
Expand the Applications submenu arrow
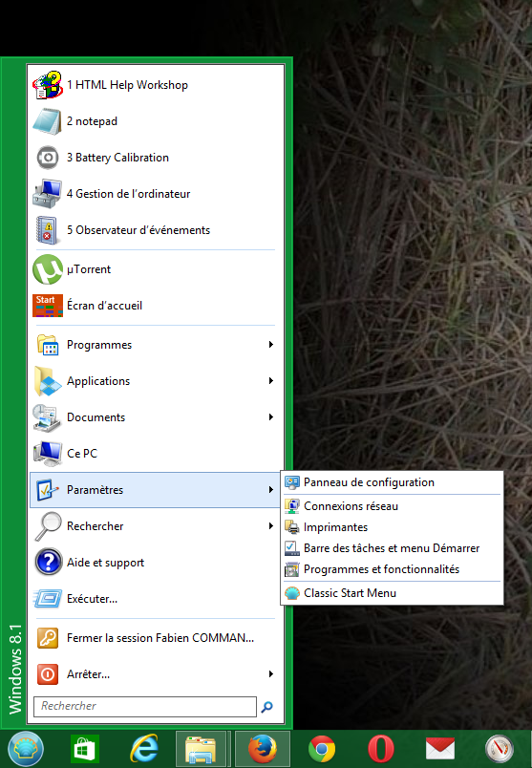[x=271, y=380]
